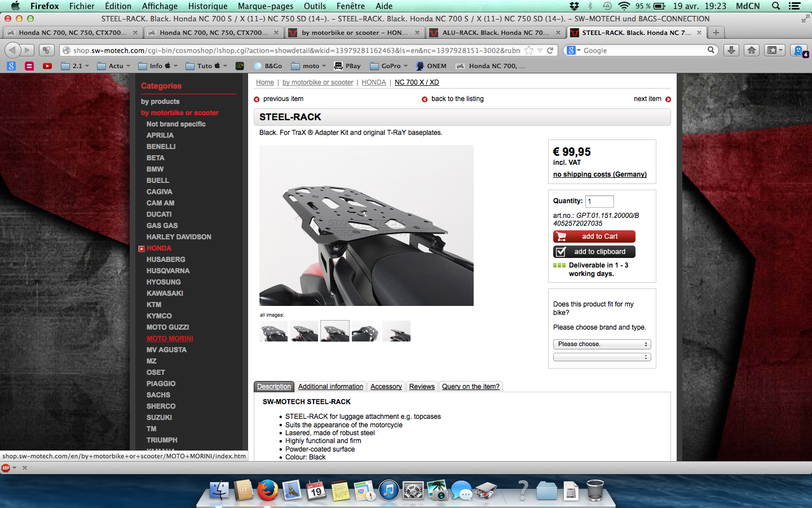Open the no shipping costs (Germany) link
812x508 pixels.
[599, 174]
